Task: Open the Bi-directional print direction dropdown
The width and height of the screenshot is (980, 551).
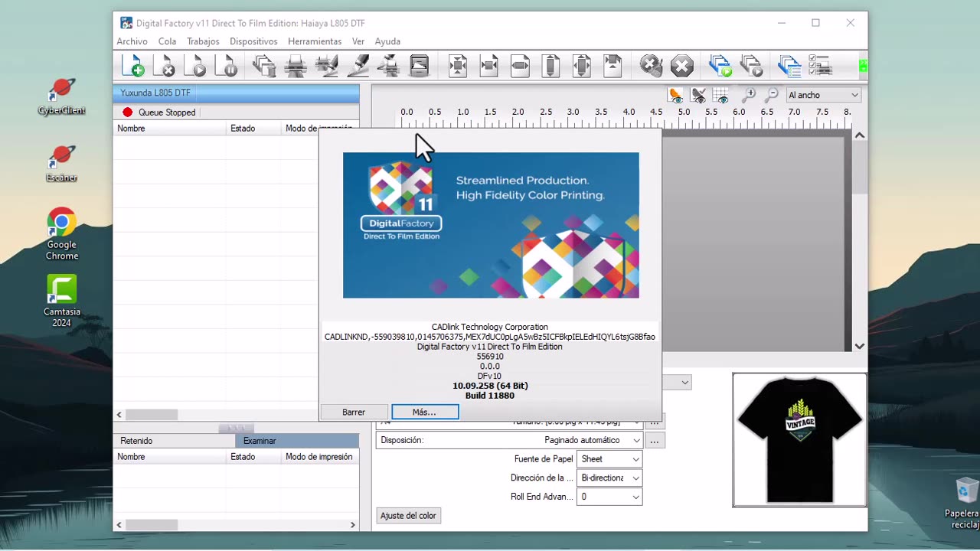Action: [x=609, y=478]
